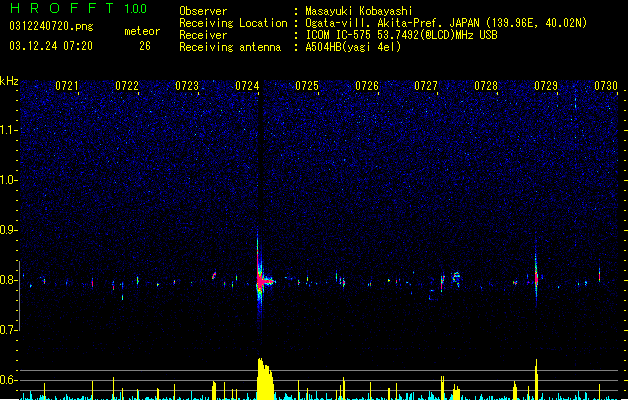Click the 0.7 kHz axis label
The width and height of the screenshot is (629, 400).
click(x=8, y=330)
